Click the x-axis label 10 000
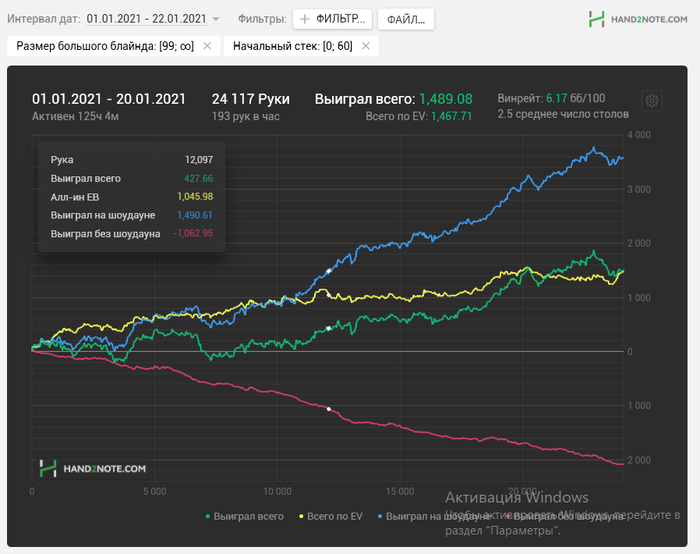Viewport: 700px width, 554px height. click(277, 492)
